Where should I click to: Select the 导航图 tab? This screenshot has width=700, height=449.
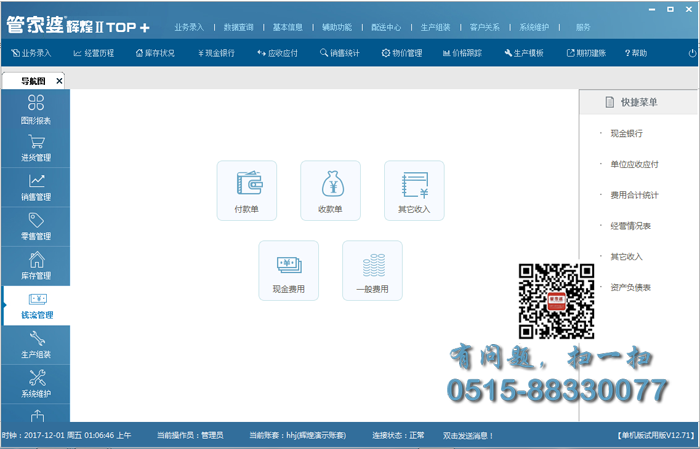click(33, 81)
